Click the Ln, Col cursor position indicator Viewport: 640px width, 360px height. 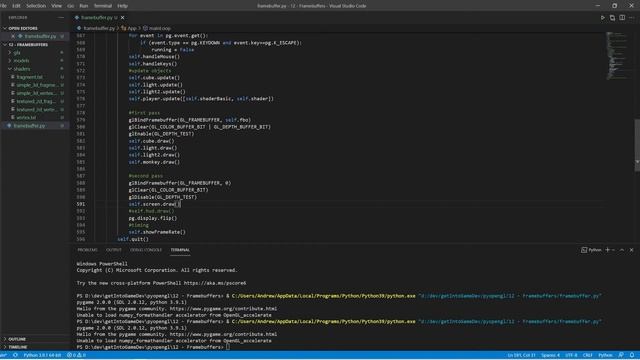click(521, 355)
